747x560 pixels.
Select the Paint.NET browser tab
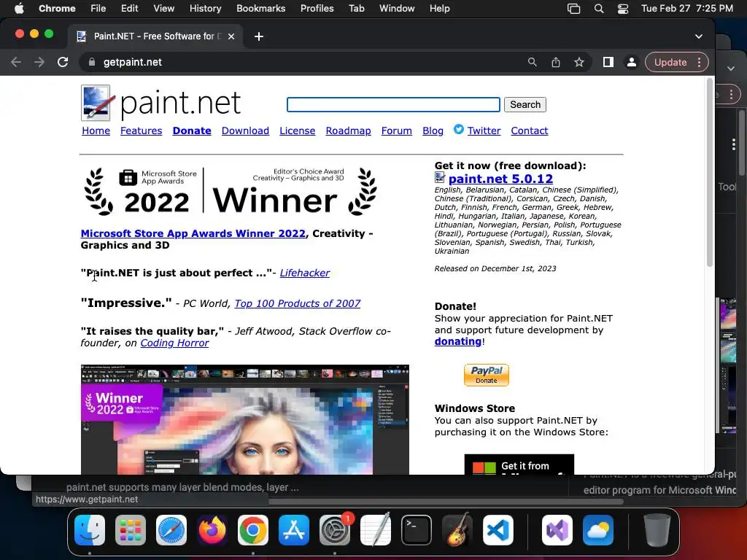(155, 36)
